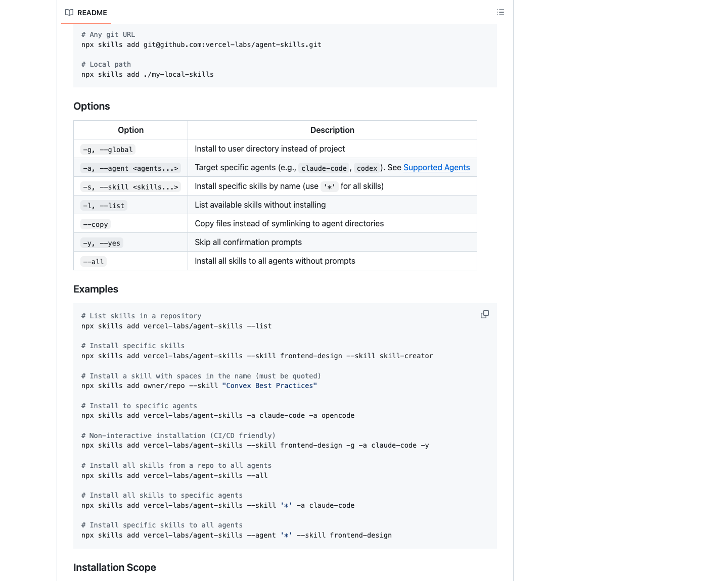Click the "Convex Best Practices" string
The image size is (728, 581).
269,385
